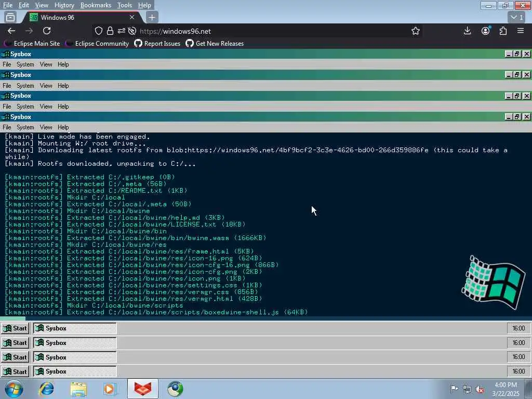
Task: Open the topmost Sysbox window's System menu
Action: pos(25,64)
